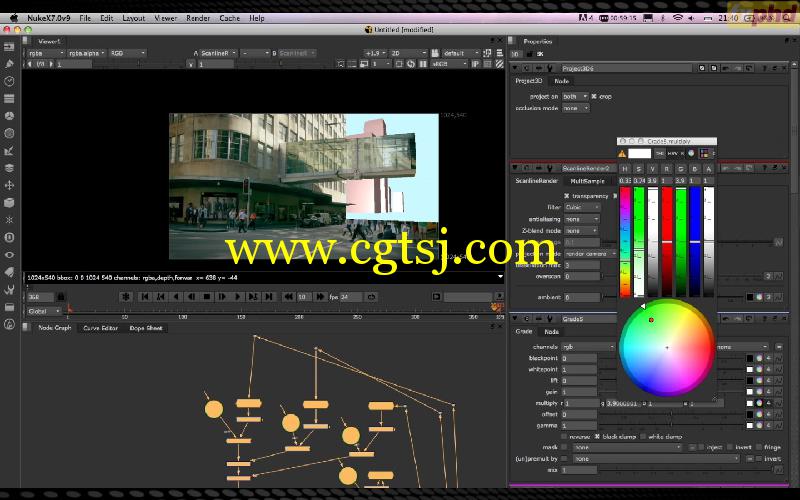Click the A slider toggle in color picker
This screenshot has height=500, width=800.
coord(708,169)
